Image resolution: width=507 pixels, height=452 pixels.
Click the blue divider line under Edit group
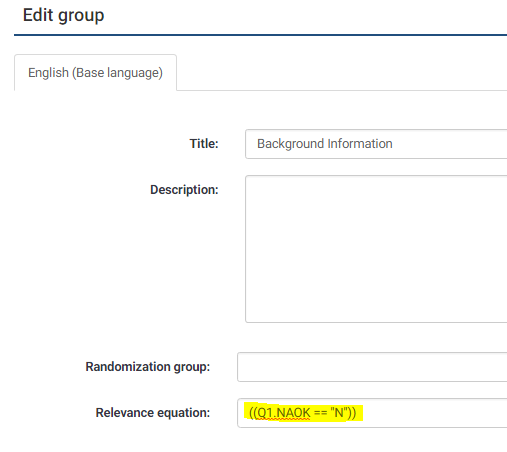[x=260, y=35]
